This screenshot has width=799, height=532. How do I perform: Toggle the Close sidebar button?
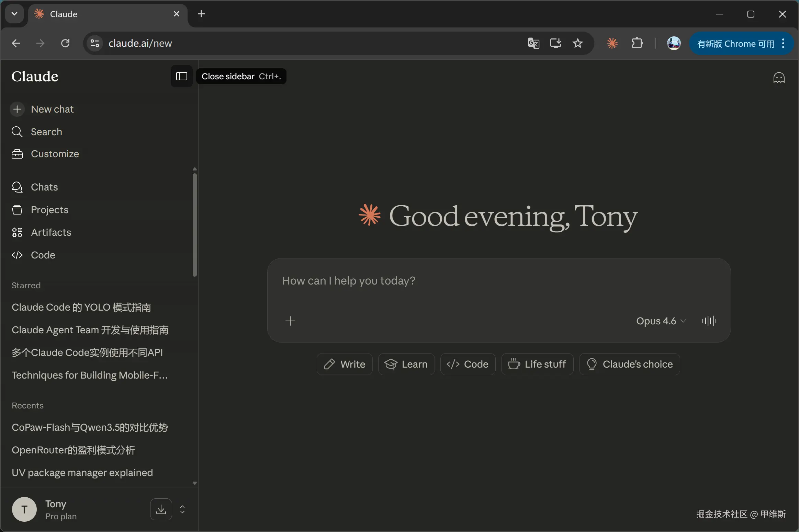[x=181, y=76]
